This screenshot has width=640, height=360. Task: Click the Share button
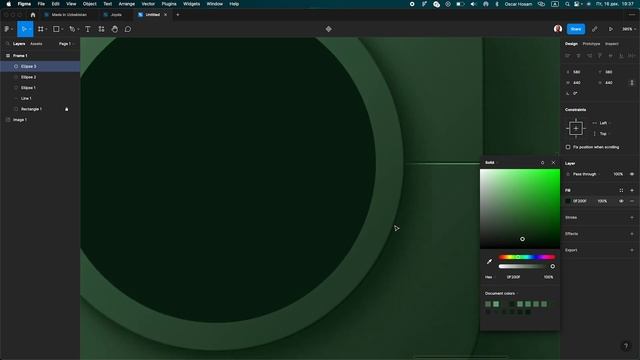pos(576,29)
